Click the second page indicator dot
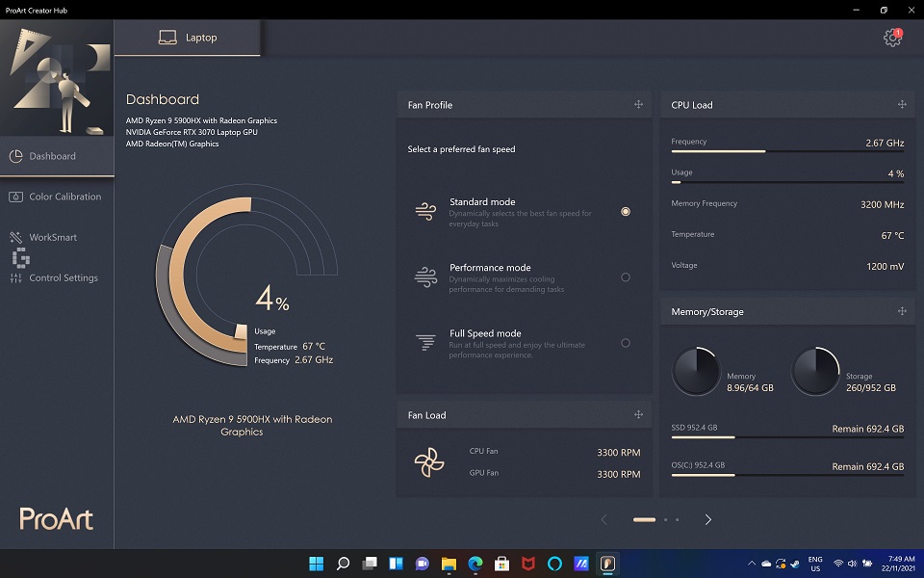This screenshot has width=924, height=578. coord(666,519)
